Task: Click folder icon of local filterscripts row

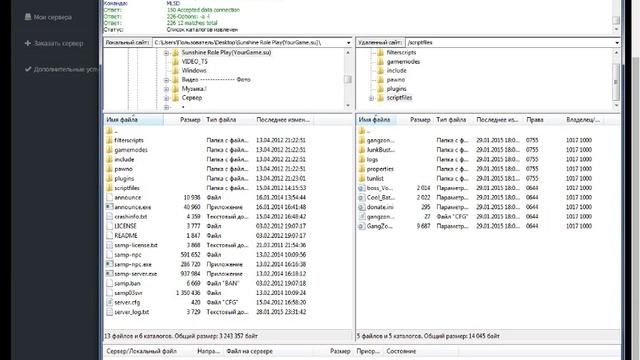Action: pos(109,140)
